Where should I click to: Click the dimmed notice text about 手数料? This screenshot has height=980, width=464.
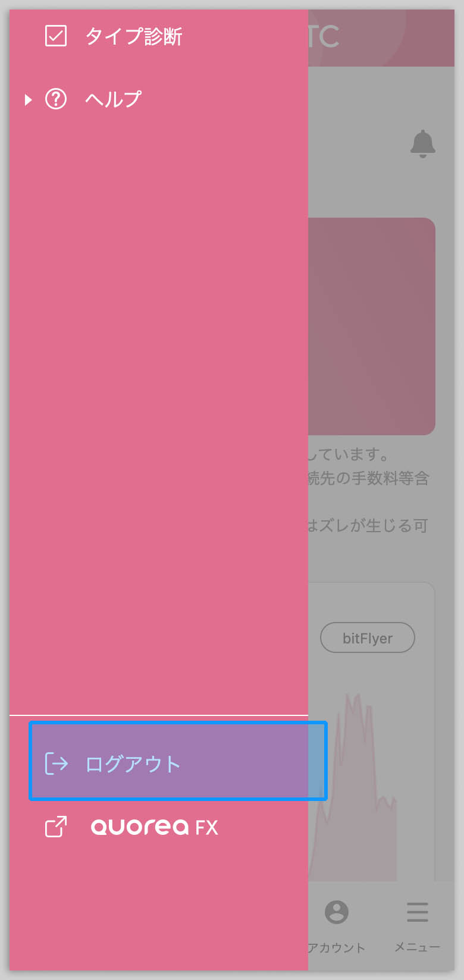point(368,478)
